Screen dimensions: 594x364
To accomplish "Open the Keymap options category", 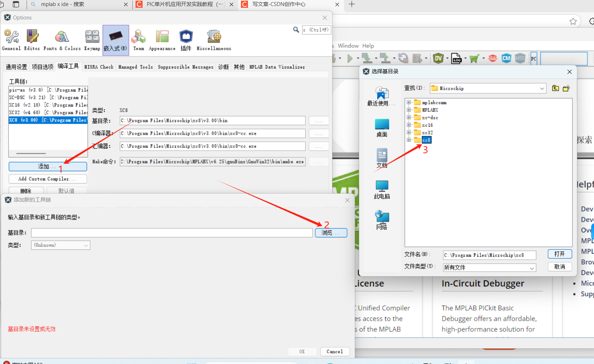I will [92, 40].
